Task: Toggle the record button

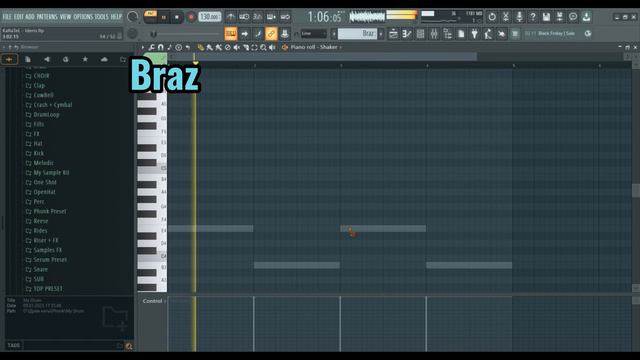Action: pos(191,17)
